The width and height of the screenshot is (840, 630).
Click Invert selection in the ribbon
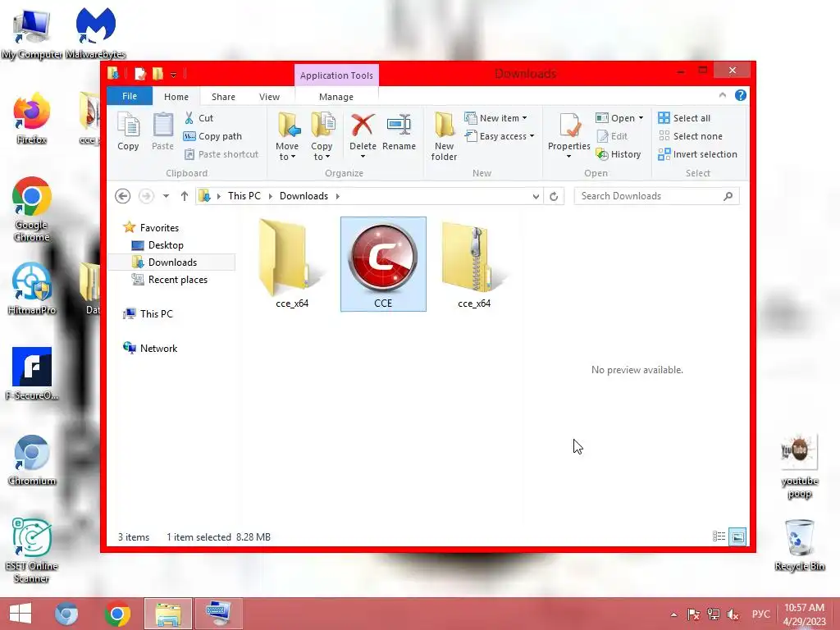pyautogui.click(x=697, y=154)
